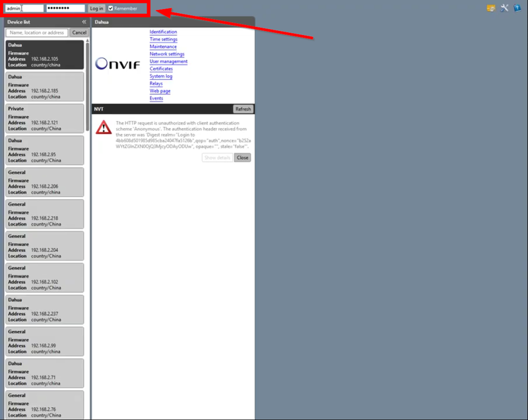
Task: Click the Dahua panel title
Action: click(102, 22)
